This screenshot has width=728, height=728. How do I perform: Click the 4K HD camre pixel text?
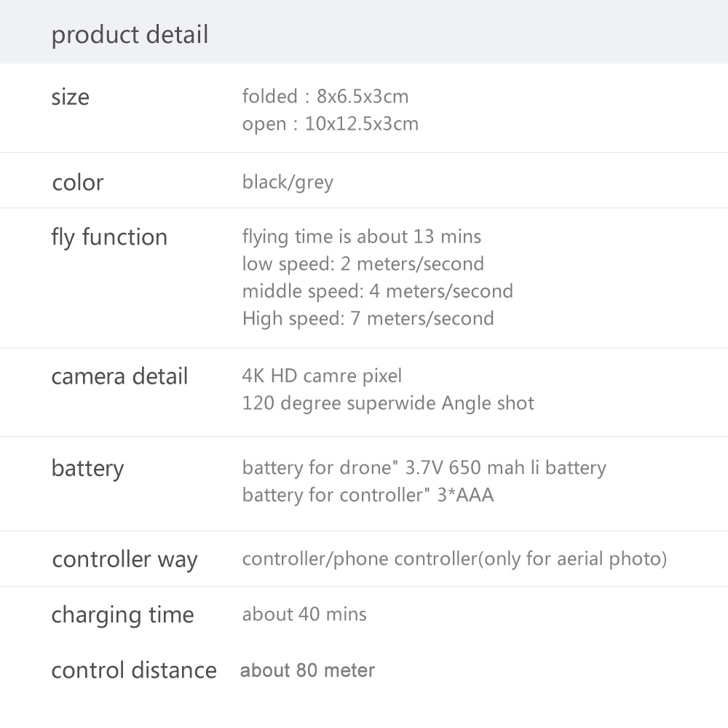[322, 376]
